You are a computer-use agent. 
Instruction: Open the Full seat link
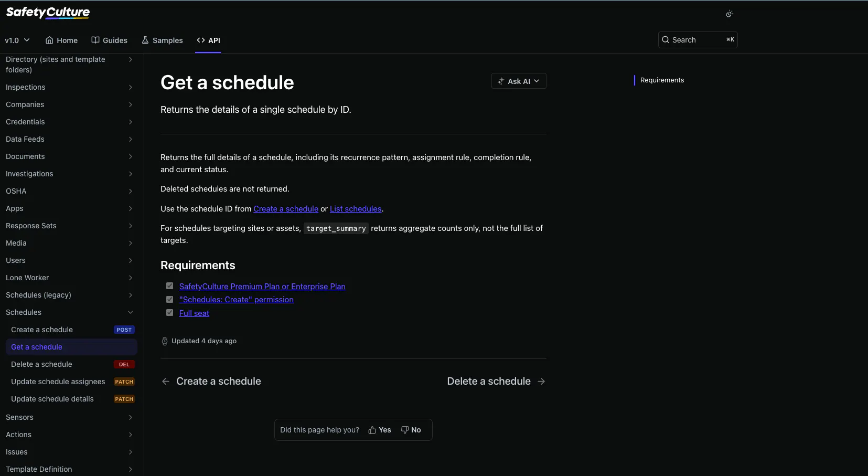(194, 313)
